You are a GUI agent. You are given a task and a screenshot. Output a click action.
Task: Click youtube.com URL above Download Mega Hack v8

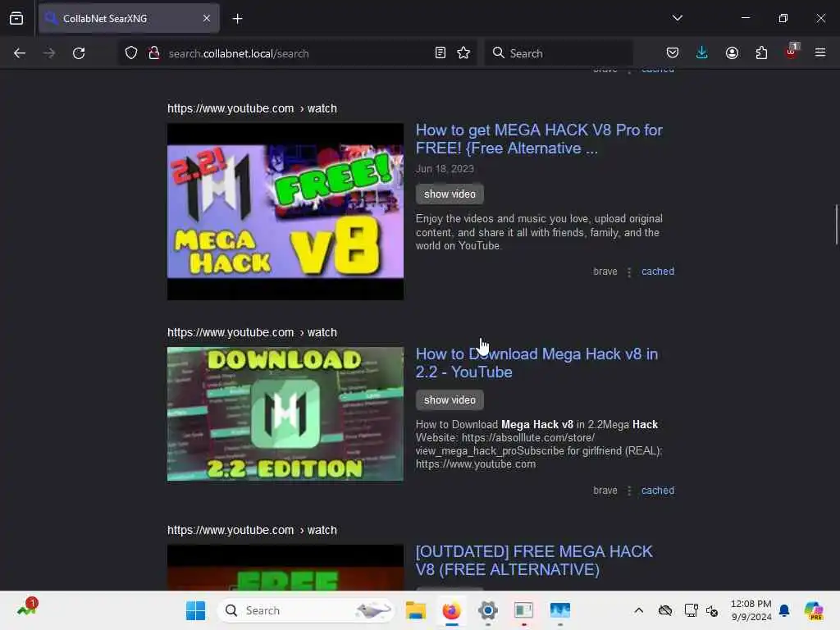[x=252, y=332]
